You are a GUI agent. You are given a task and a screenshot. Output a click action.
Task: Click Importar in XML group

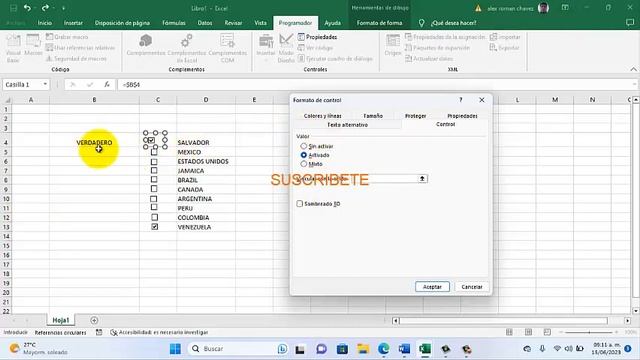(x=505, y=37)
